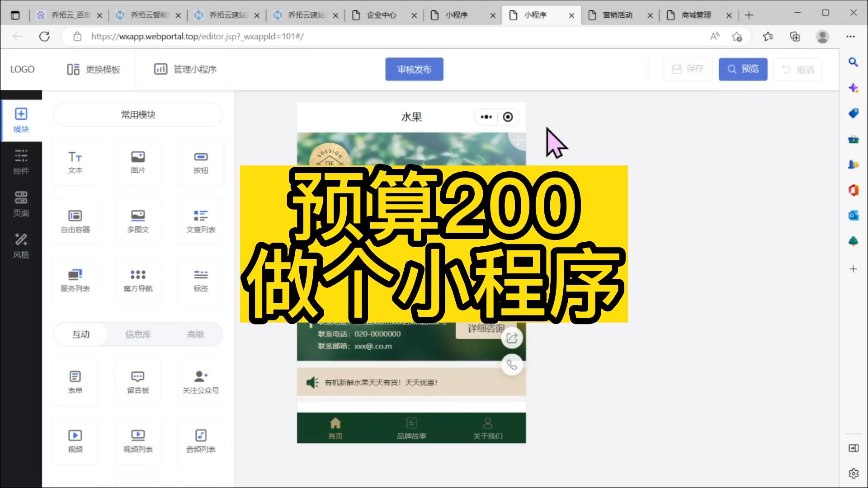Select the 多图文 module
868x488 pixels.
138,221
